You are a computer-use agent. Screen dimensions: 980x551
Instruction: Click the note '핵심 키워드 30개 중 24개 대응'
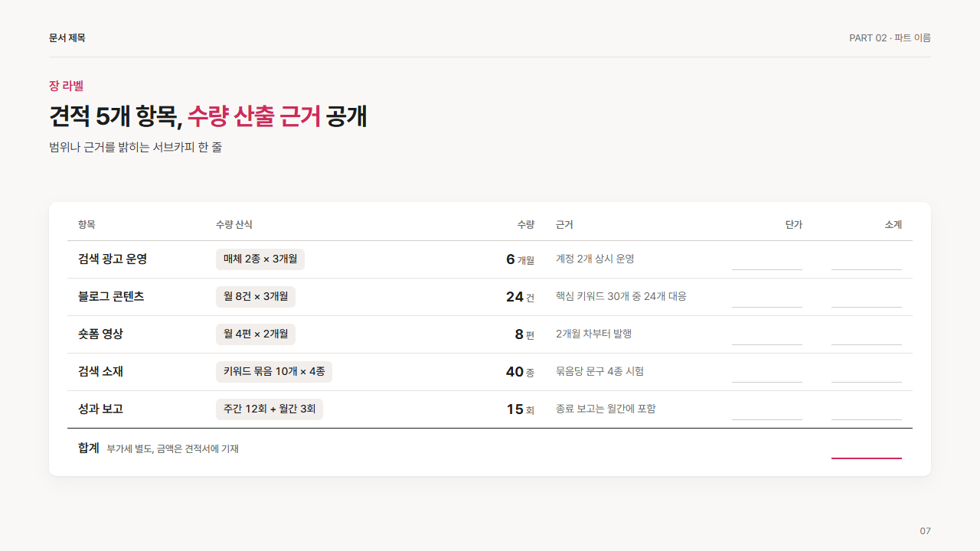(621, 296)
